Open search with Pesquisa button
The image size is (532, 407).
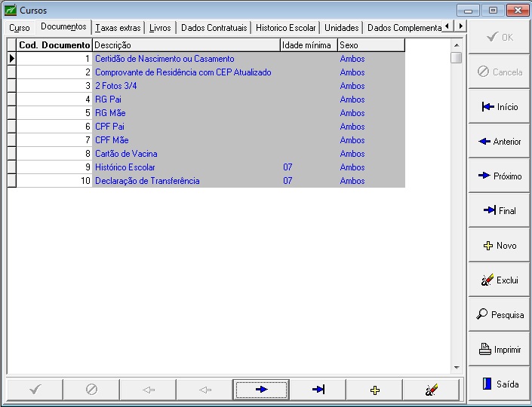coord(500,315)
